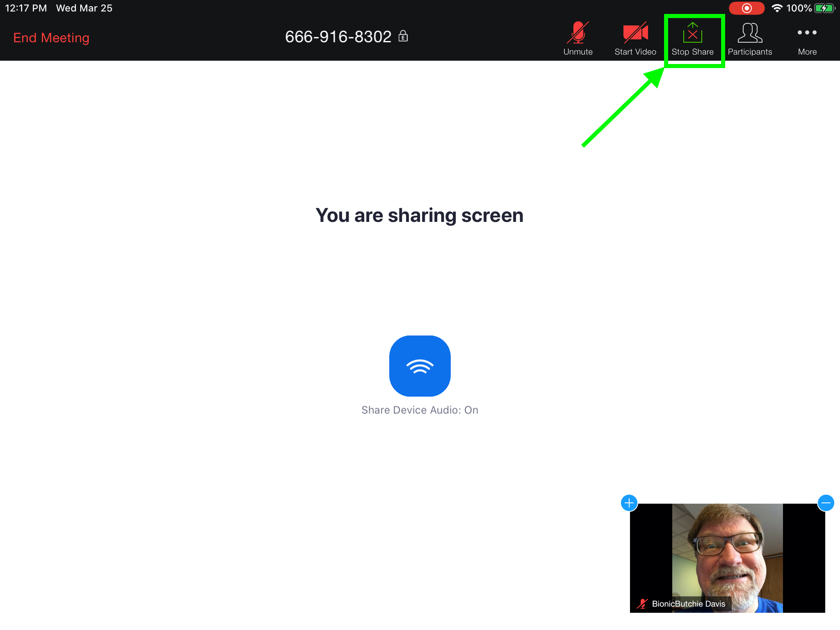This screenshot has height=630, width=840.
Task: Click the BionicButchie Davis name label
Action: (689, 604)
